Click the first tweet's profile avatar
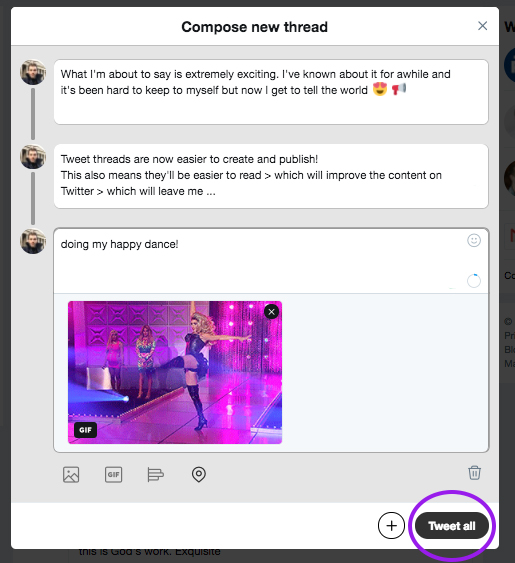Viewport: 515px width, 563px height. pos(33,72)
